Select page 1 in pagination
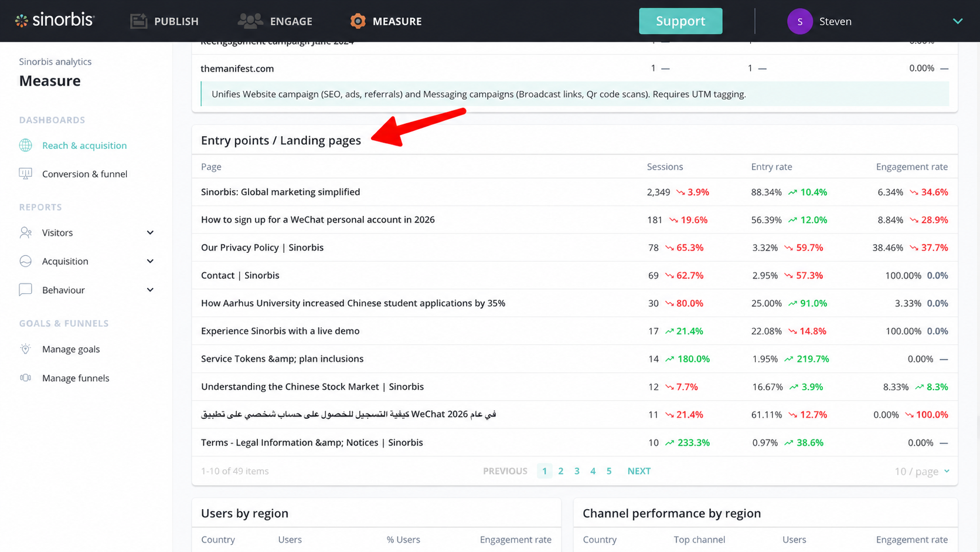The image size is (980, 552). point(545,471)
